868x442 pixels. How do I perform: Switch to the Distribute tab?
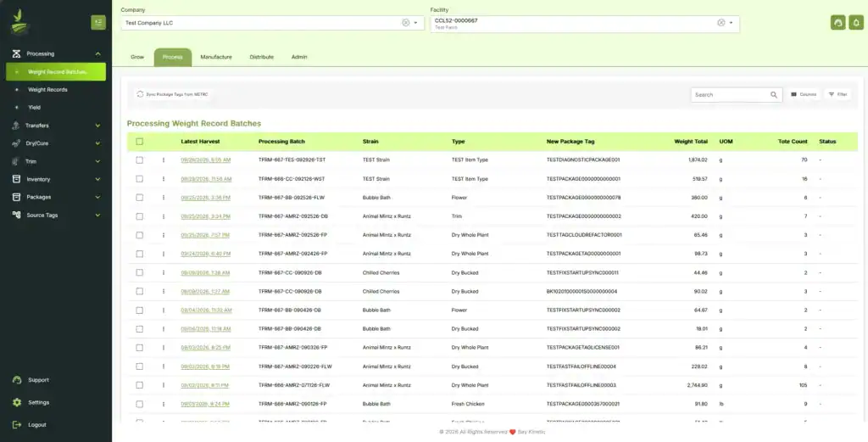[261, 57]
